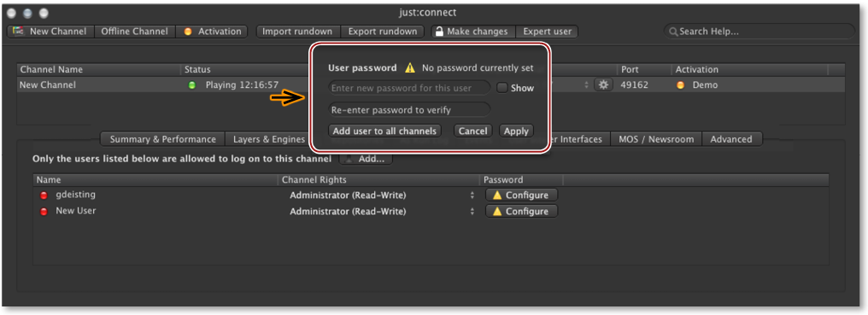Click the Password column header
868x315 pixels.
tap(521, 180)
